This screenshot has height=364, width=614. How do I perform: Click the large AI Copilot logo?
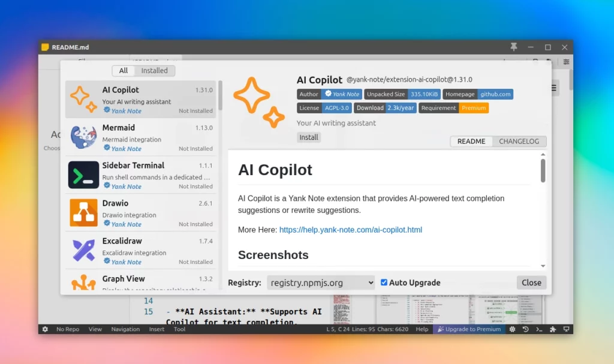259,103
